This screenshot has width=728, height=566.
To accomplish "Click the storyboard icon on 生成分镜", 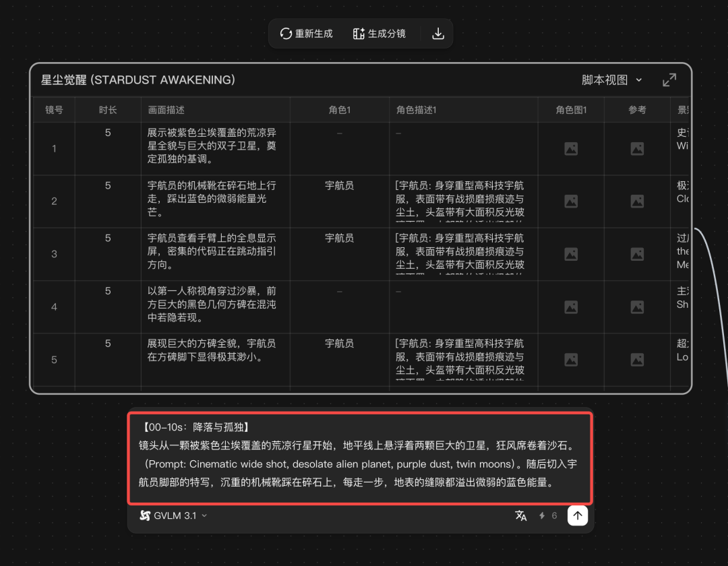I will (359, 33).
